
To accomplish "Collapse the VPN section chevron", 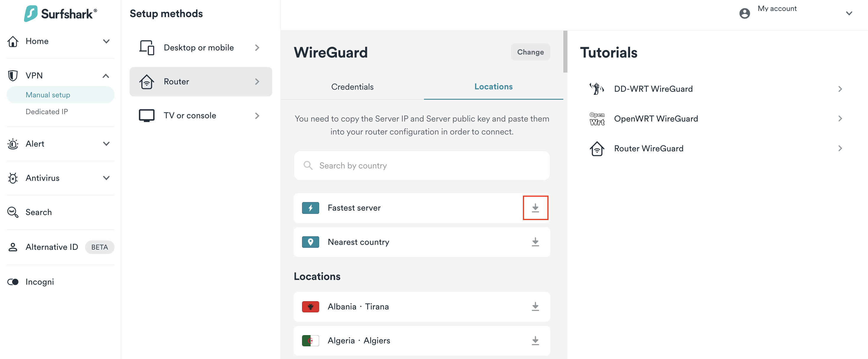I will 106,76.
